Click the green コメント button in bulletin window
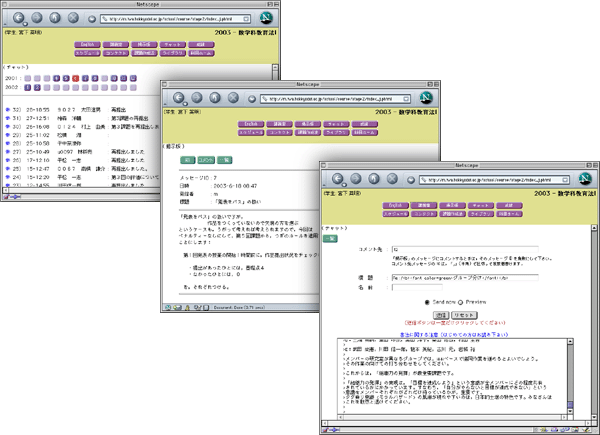This screenshot has height=435, width=600. tap(207, 159)
